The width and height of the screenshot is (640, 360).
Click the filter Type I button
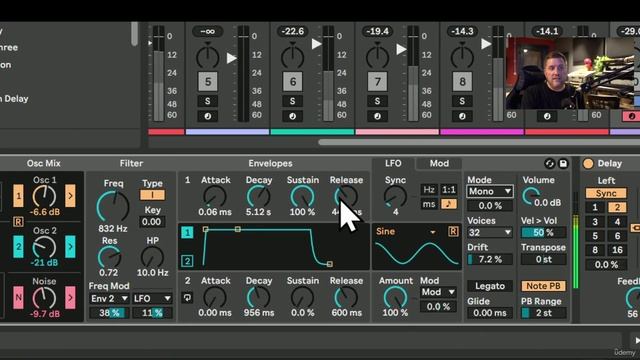click(152, 195)
